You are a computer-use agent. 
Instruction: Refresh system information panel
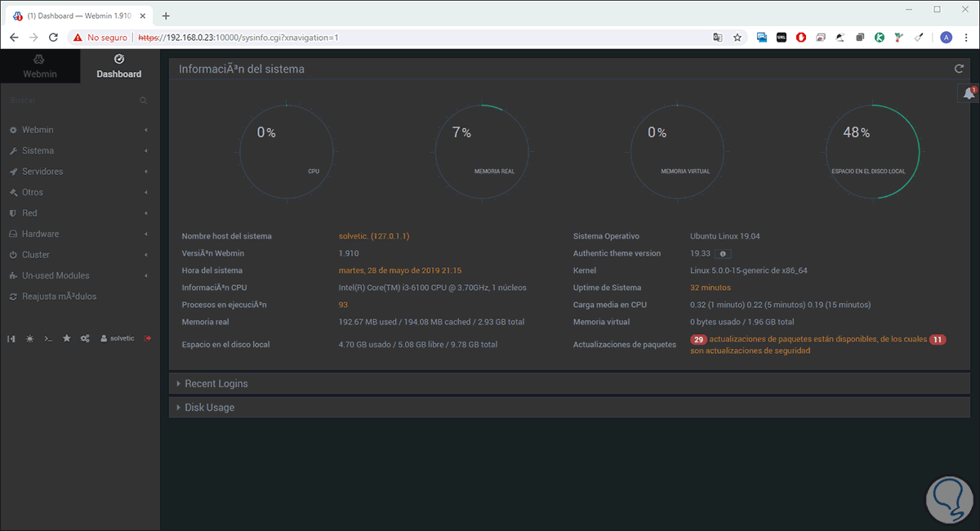click(x=960, y=69)
